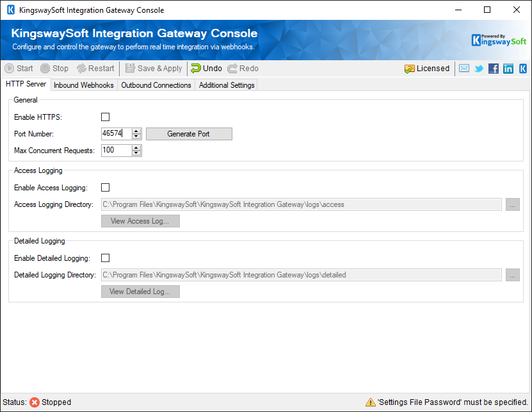Click the green Undo arrow icon
Image resolution: width=532 pixels, height=412 pixels.
pyautogui.click(x=196, y=69)
